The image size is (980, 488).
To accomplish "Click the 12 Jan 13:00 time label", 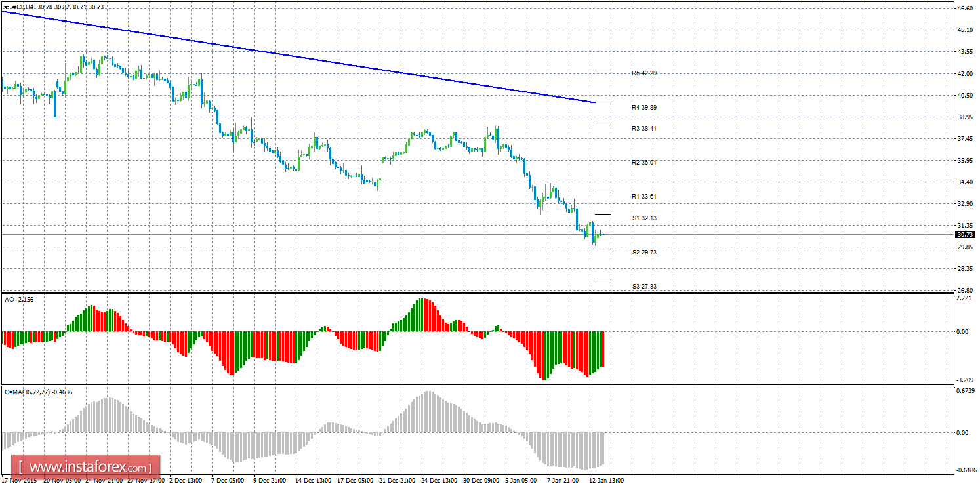I will coord(606,481).
